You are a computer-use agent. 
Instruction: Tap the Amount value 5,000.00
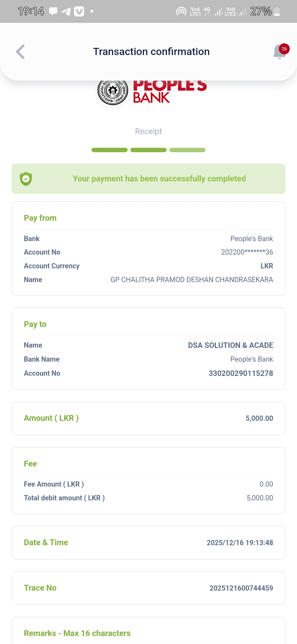[x=259, y=418]
